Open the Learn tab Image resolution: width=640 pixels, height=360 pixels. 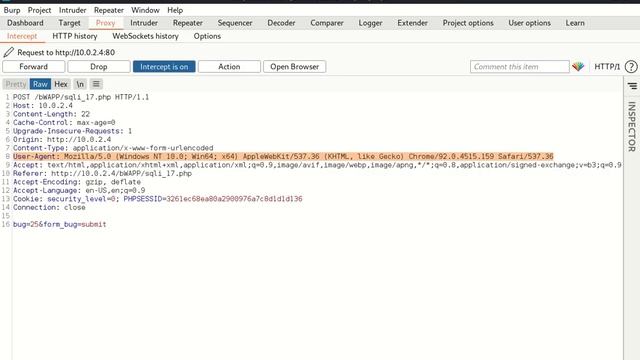[575, 23]
